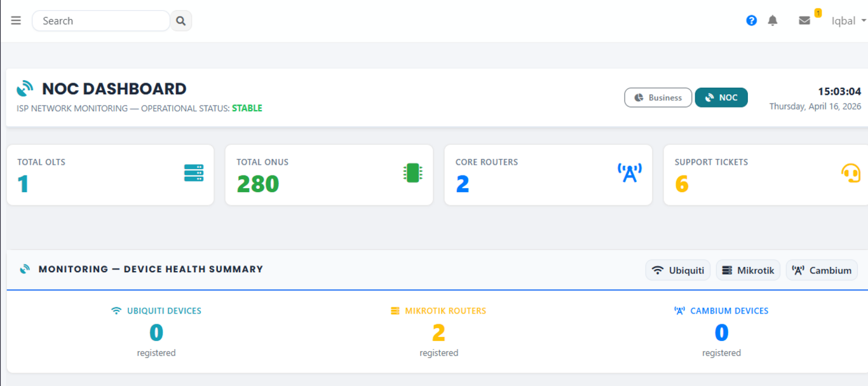Click the help question mark icon
Viewport: 868px width, 386px height.
pos(751,20)
